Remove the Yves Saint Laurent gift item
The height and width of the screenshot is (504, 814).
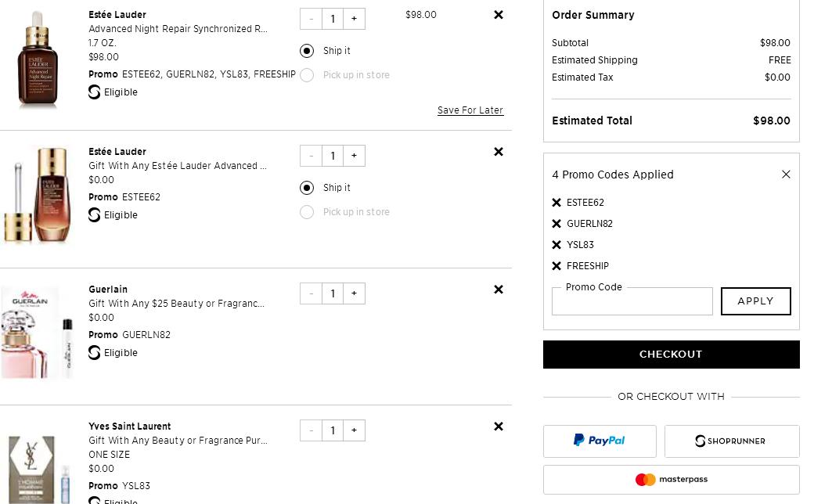click(x=499, y=427)
